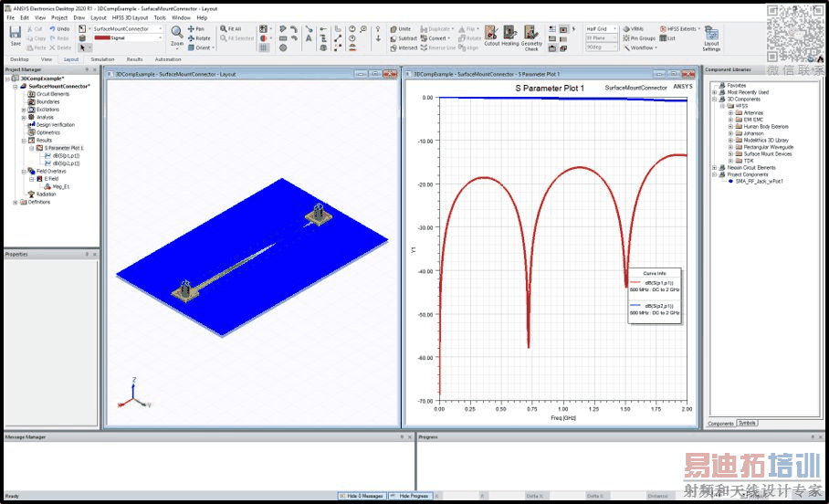Image resolution: width=829 pixels, height=504 pixels.
Task: Select the draw rectangle tool icon
Action: (x=283, y=38)
